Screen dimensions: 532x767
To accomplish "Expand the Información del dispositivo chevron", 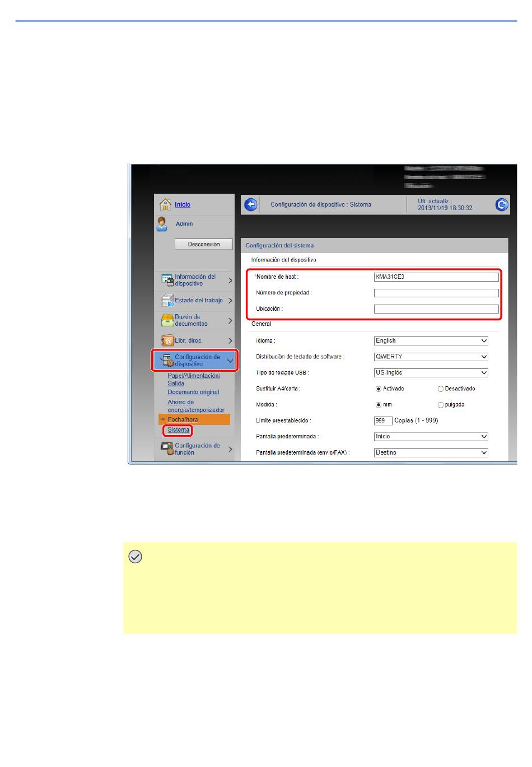I will pos(230,280).
